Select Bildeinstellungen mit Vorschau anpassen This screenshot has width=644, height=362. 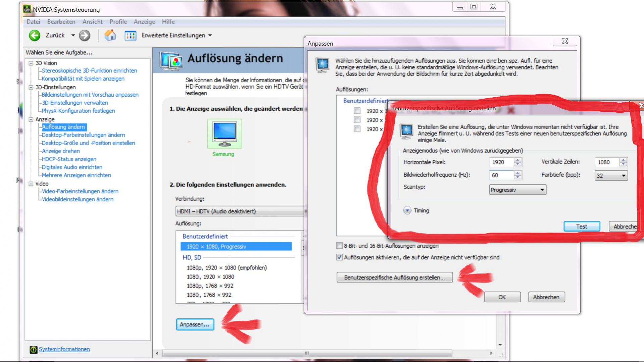click(90, 95)
